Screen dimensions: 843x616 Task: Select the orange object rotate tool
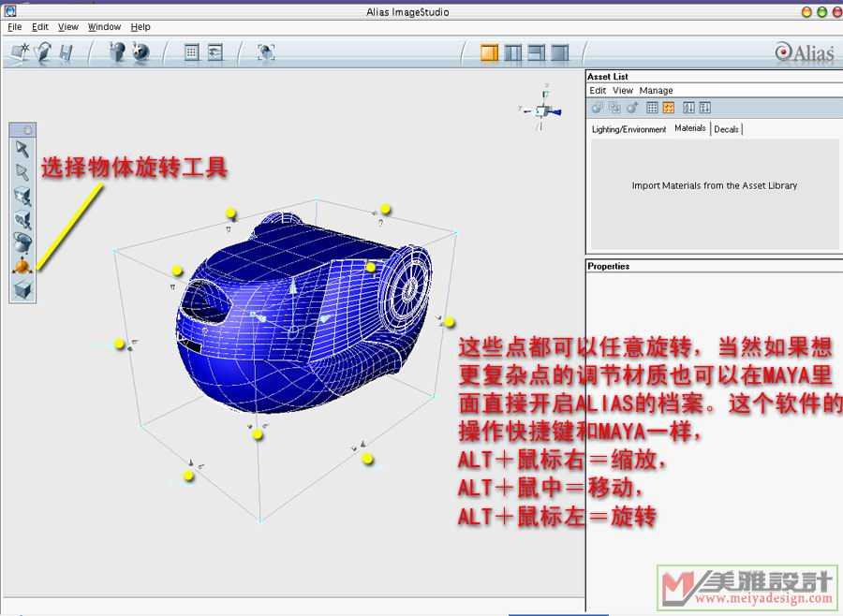[x=22, y=266]
